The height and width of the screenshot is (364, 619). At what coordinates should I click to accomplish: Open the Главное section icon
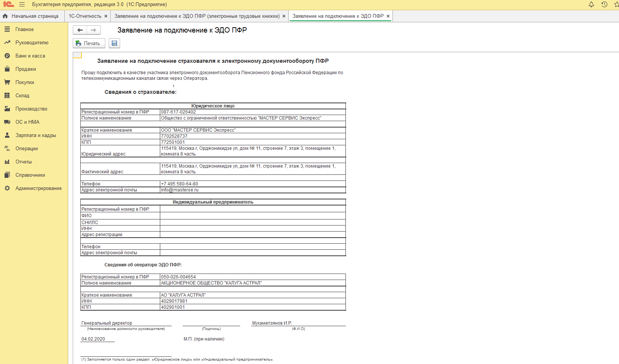[x=7, y=29]
